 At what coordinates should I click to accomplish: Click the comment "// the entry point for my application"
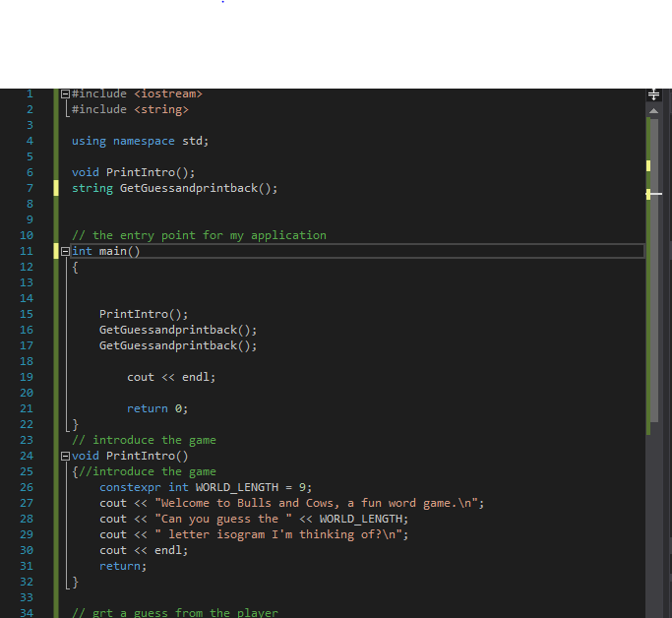click(199, 235)
